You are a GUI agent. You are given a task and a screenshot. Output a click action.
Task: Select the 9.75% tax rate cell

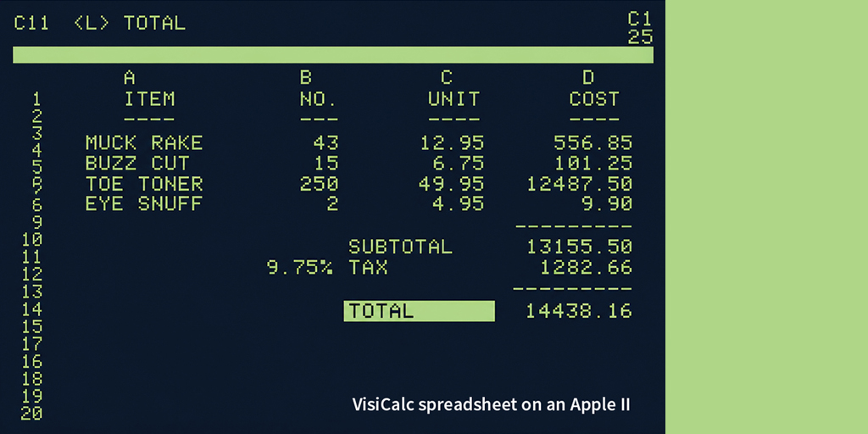coord(300,268)
